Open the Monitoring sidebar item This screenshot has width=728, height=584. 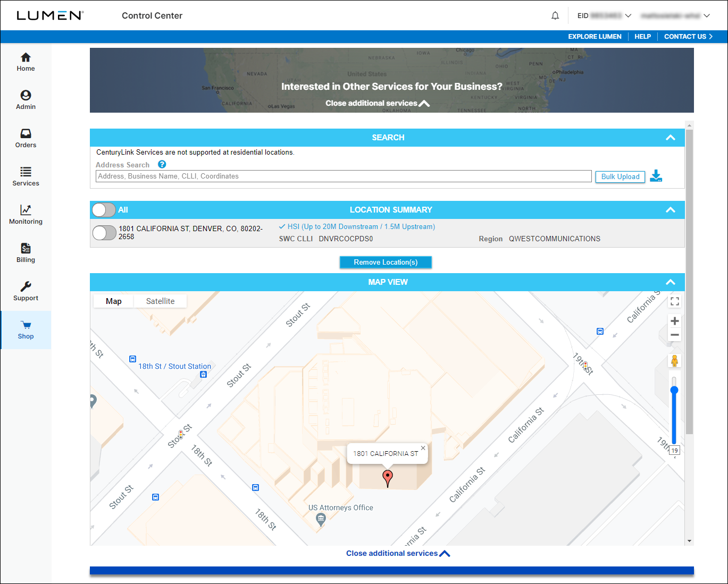(x=26, y=215)
